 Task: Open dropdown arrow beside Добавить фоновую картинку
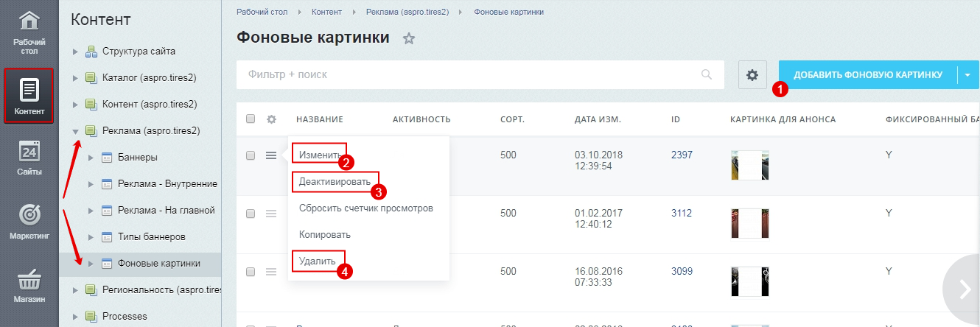tap(968, 75)
